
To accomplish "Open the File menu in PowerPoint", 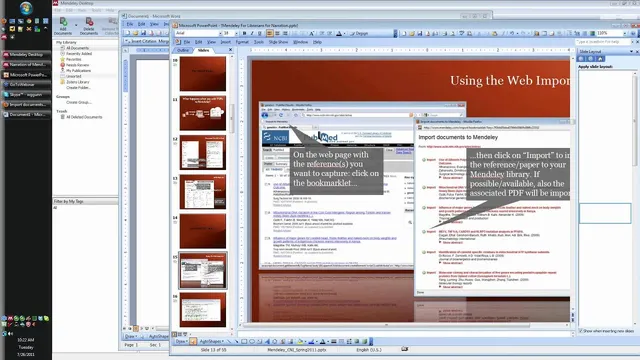I will (x=187, y=42).
